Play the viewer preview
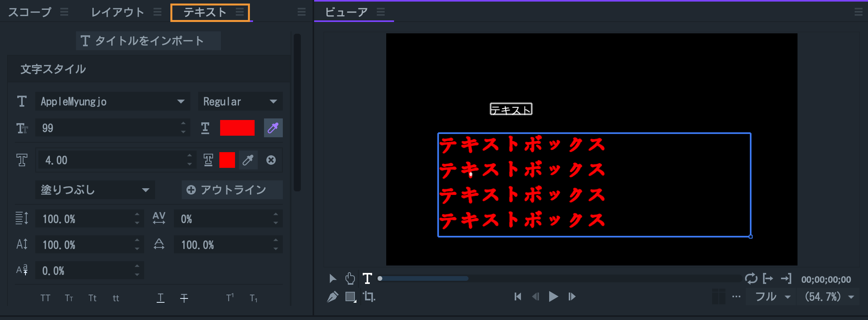The width and height of the screenshot is (868, 320). pyautogui.click(x=553, y=296)
